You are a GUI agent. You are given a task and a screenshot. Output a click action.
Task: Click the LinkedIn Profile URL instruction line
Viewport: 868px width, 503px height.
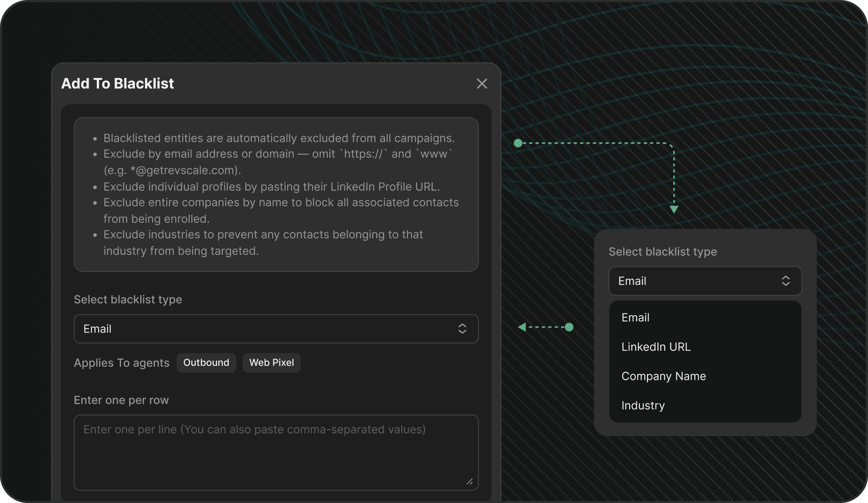[x=272, y=187]
